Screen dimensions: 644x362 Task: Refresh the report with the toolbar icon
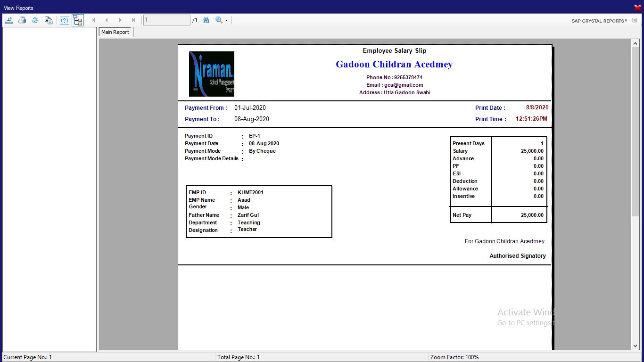tap(35, 20)
